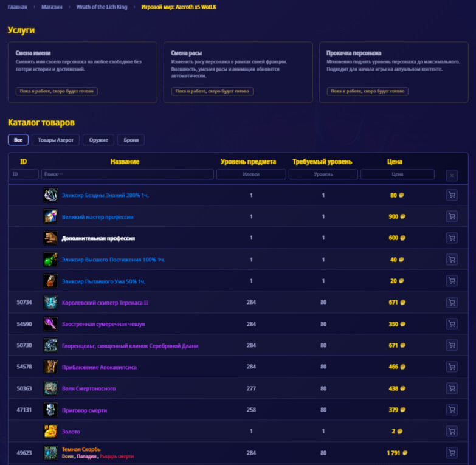Click the Золото item icon
Image resolution: width=476 pixels, height=465 pixels.
(50, 431)
